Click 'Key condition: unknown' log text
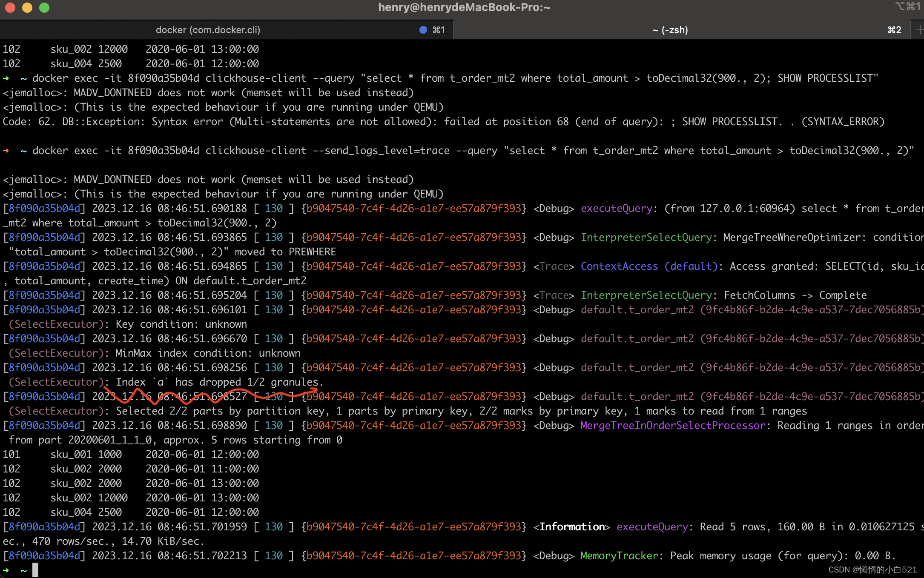 pos(181,324)
